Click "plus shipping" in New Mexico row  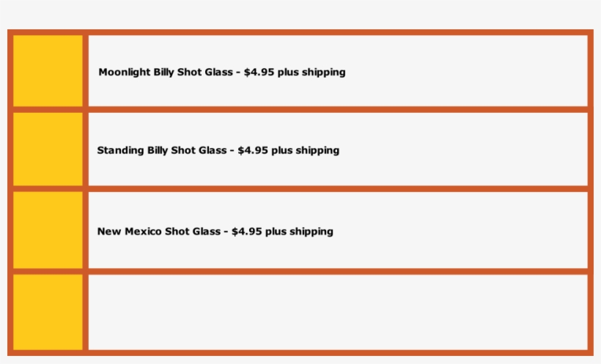[x=299, y=231]
